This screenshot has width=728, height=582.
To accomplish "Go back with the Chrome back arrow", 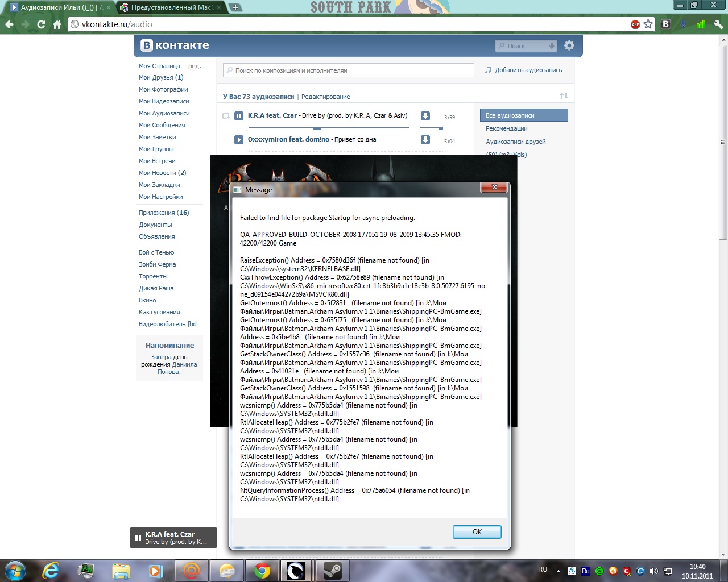I will 9,24.
